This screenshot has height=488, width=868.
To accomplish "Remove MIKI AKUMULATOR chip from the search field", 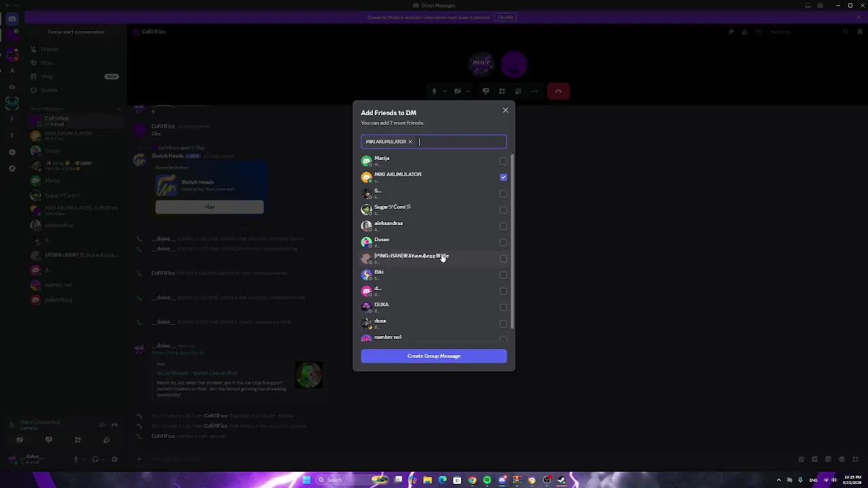I will pos(410,142).
